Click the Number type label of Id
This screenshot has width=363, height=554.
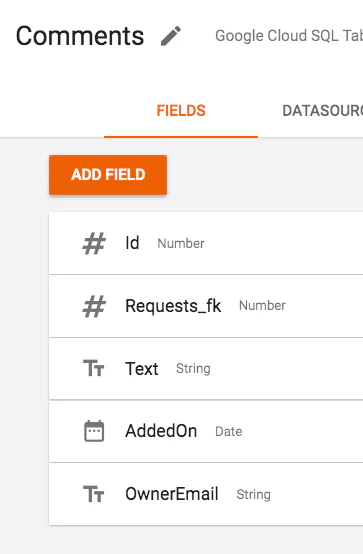click(x=181, y=243)
